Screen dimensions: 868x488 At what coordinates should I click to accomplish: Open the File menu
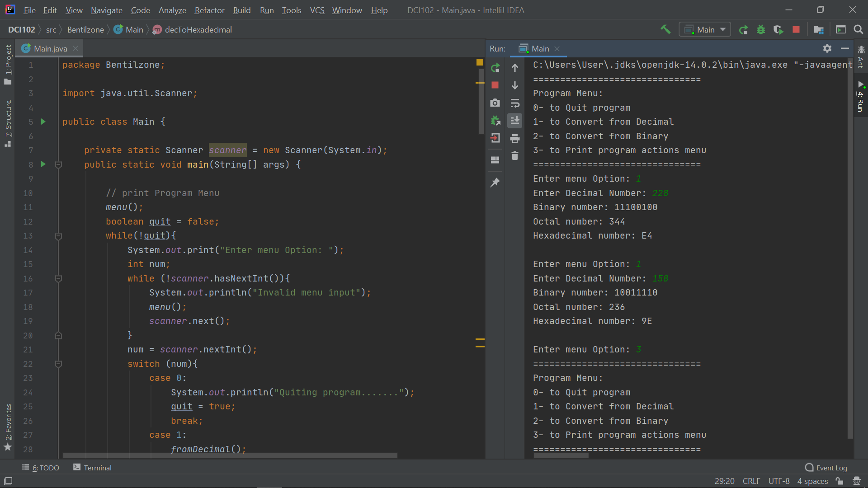[29, 10]
